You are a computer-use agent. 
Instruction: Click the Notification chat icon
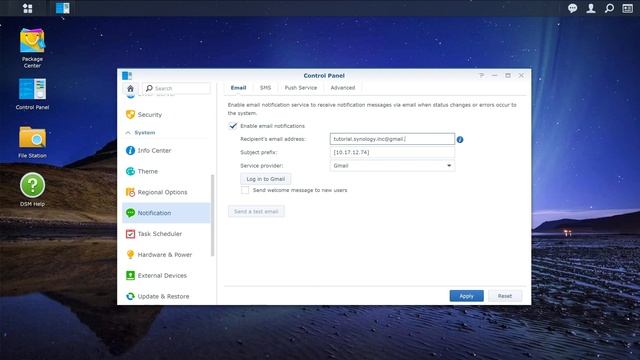130,213
